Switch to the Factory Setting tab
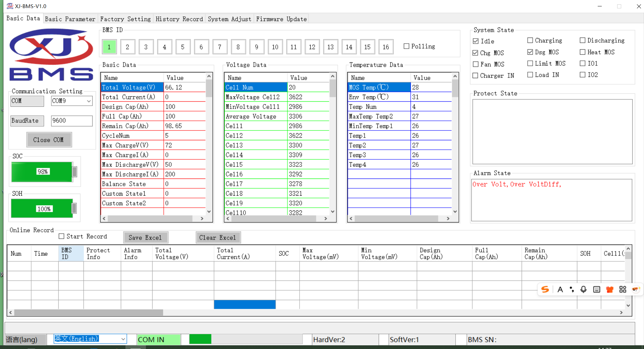This screenshot has width=644, height=349. [x=125, y=19]
